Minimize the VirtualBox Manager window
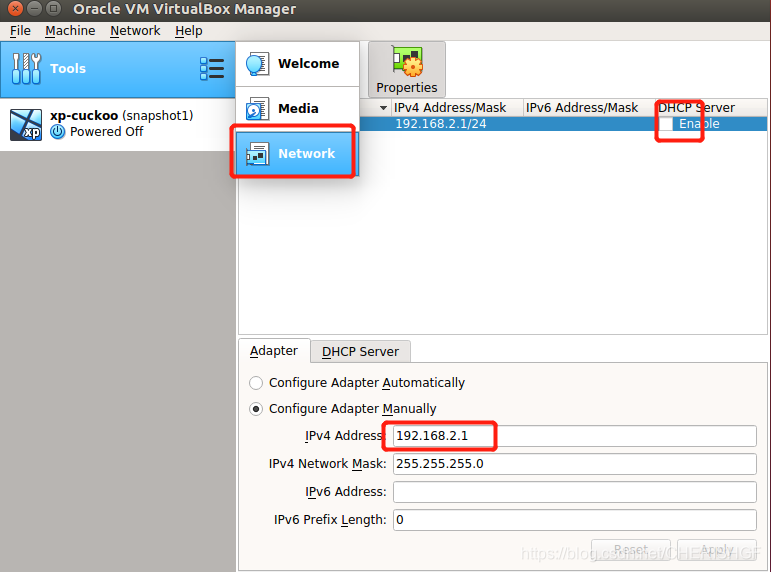Screen dimensions: 771x572 click(x=34, y=8)
